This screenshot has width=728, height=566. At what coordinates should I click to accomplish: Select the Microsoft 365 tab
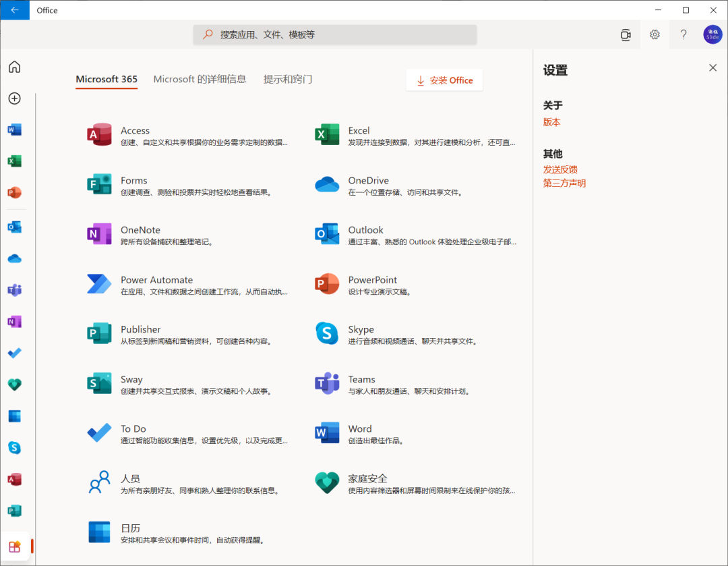click(107, 80)
